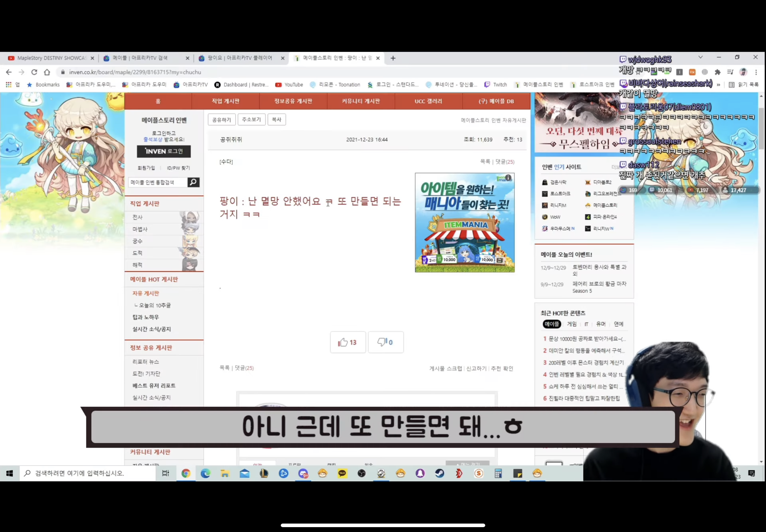Open the 자유 게시판 board link
The height and width of the screenshot is (532, 766).
[146, 293]
